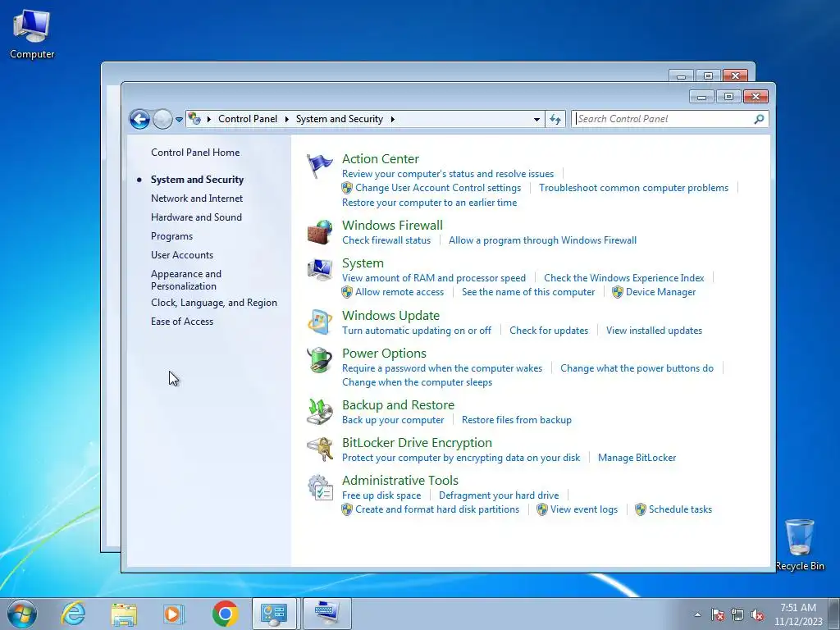Image resolution: width=840 pixels, height=630 pixels.
Task: Click Check firewall status link
Action: click(386, 240)
